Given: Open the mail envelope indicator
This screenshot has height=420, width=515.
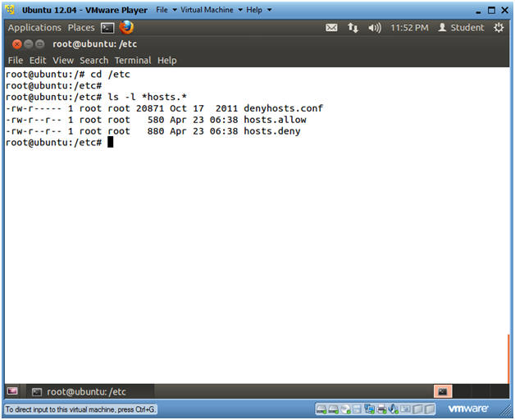Looking at the screenshot, I should (331, 28).
